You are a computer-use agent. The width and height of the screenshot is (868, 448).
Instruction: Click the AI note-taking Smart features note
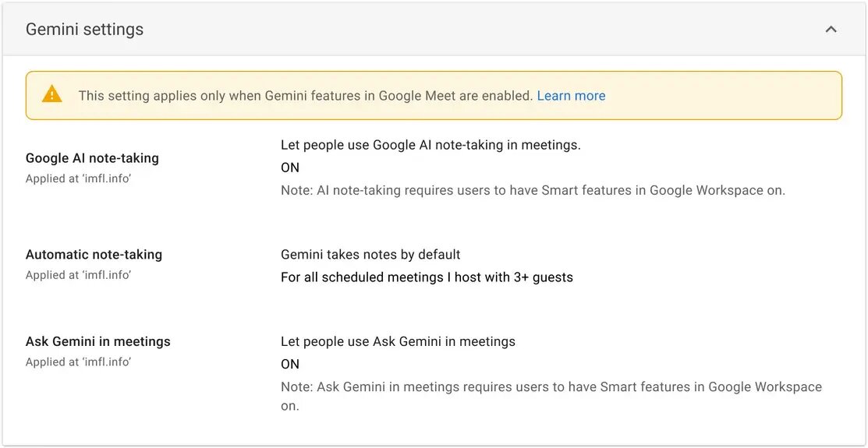(x=533, y=190)
